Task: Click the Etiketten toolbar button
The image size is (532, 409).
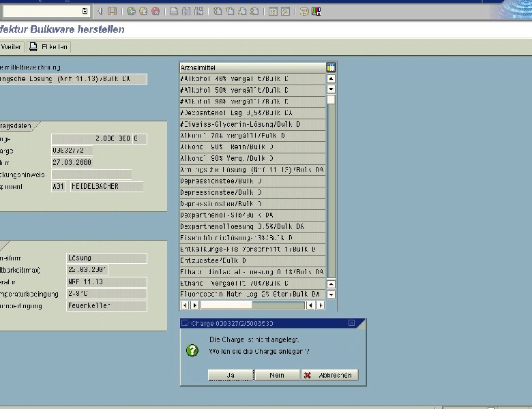Action: pyautogui.click(x=49, y=47)
